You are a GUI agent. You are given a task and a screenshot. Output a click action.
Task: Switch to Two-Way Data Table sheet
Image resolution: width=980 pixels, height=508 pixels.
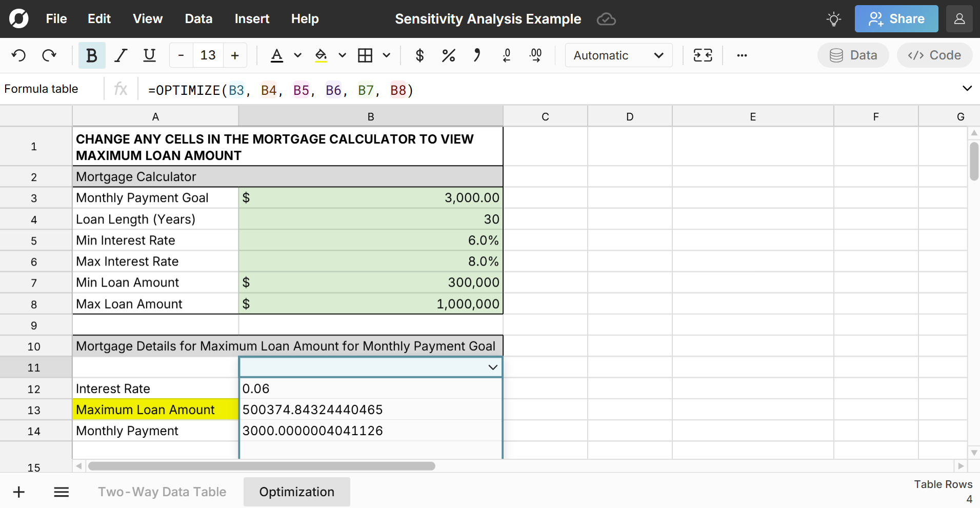pyautogui.click(x=162, y=492)
